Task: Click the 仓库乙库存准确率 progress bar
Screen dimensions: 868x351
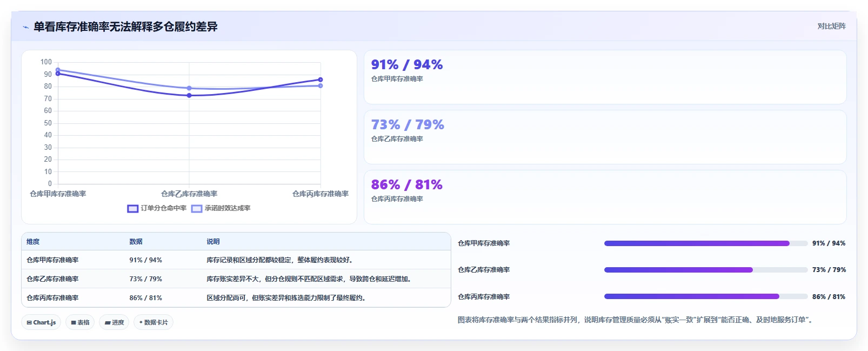Action: coord(706,270)
